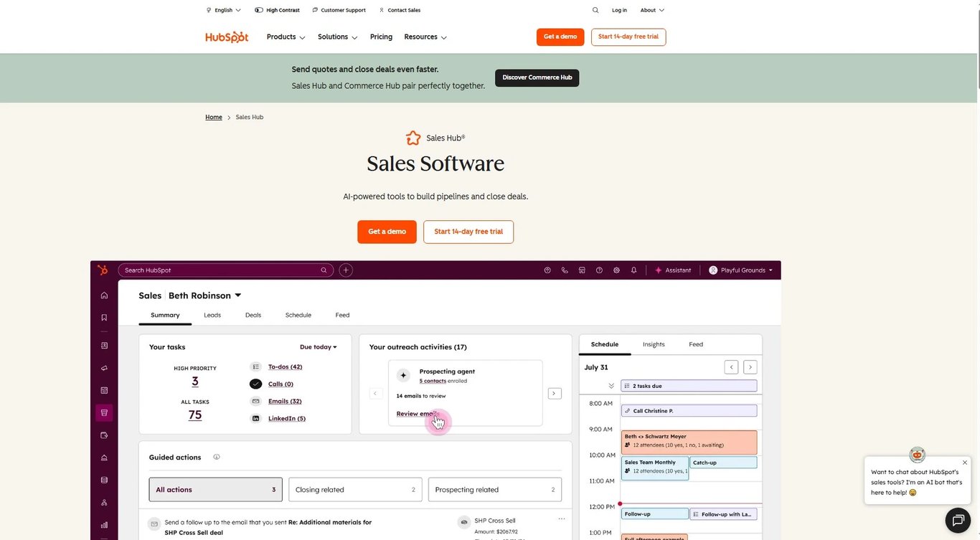This screenshot has width=980, height=540.
Task: Select the All actions filter
Action: click(216, 490)
